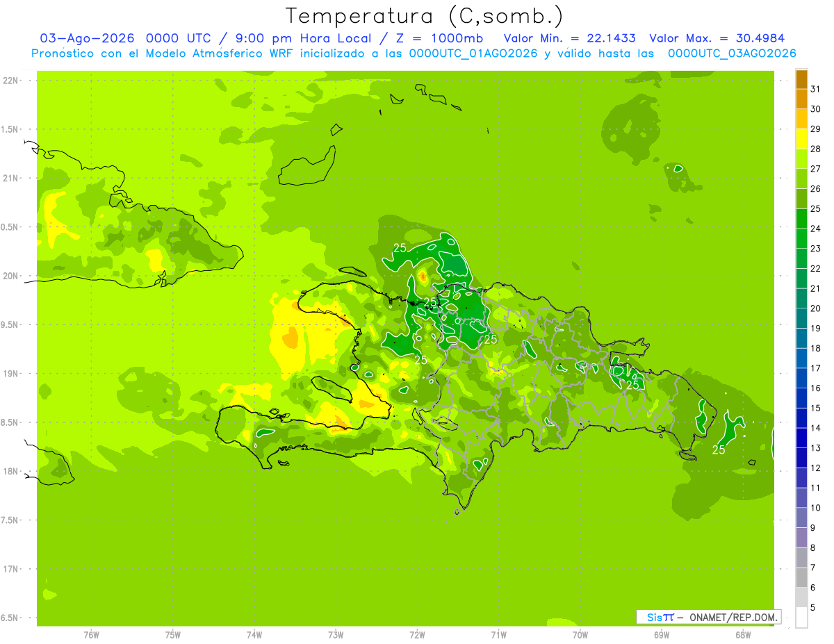Click the 'ONAMET/REP.DOM.' credit text

[x=733, y=617]
